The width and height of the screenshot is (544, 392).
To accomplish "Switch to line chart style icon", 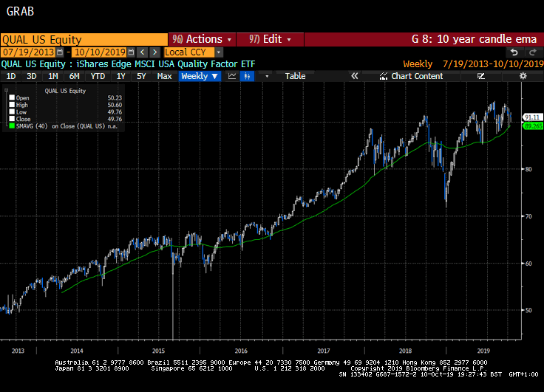I will pos(232,76).
